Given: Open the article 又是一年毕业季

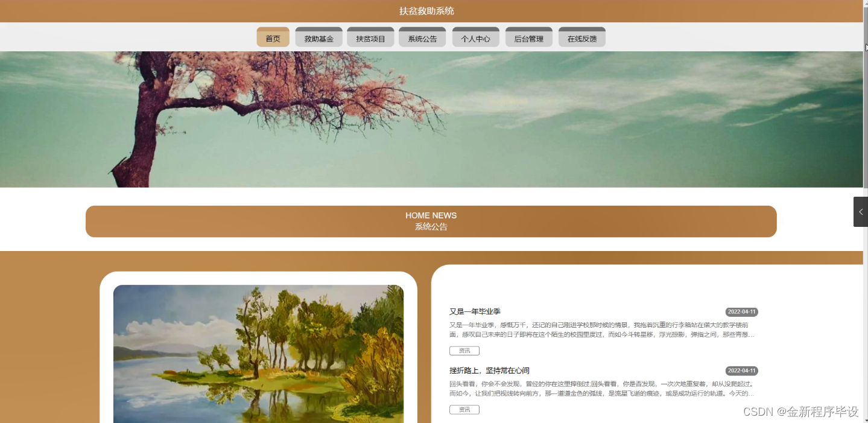Looking at the screenshot, I should 475,311.
